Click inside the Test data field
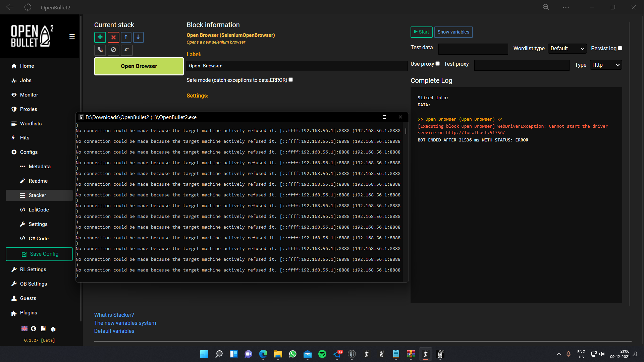Image resolution: width=644 pixels, height=362 pixels. 473,49
